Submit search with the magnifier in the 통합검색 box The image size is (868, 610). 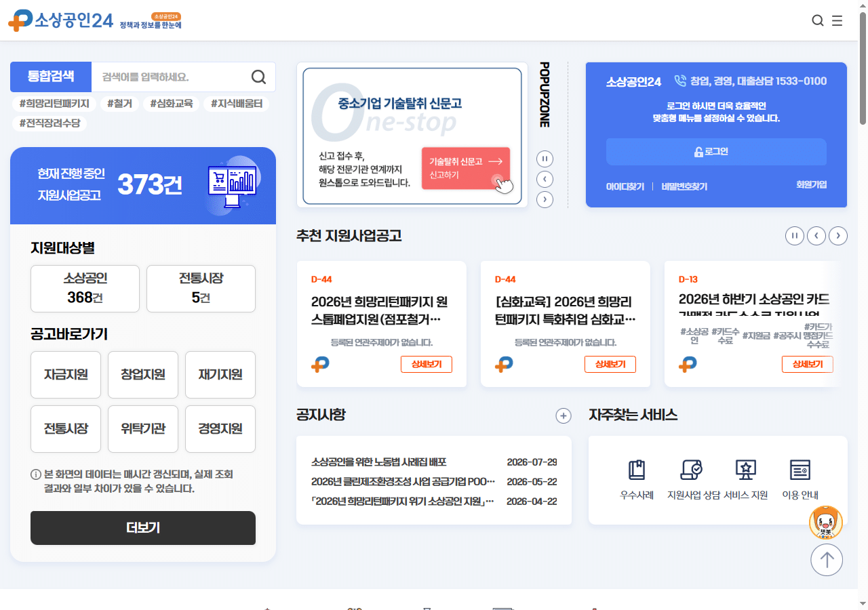click(x=258, y=77)
